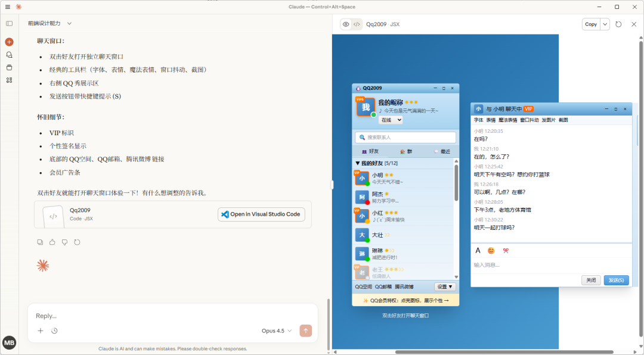The width and height of the screenshot is (644, 355).
Task: Give the response a thumbs down
Action: [x=64, y=242]
